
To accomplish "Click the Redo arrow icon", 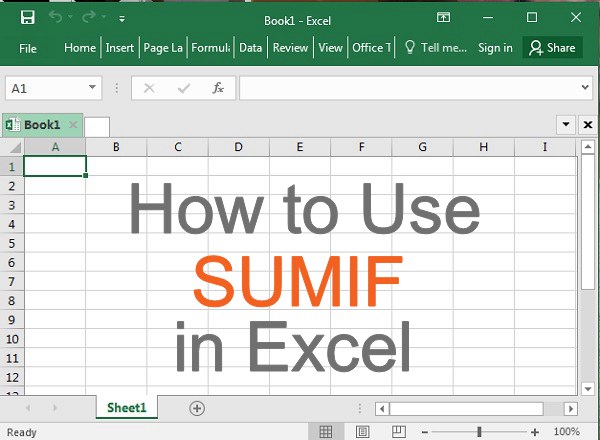I will (89, 17).
